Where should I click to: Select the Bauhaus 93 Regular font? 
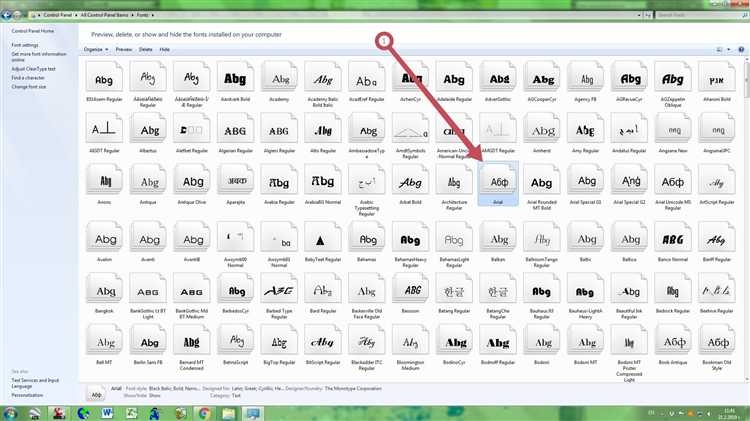pyautogui.click(x=542, y=295)
